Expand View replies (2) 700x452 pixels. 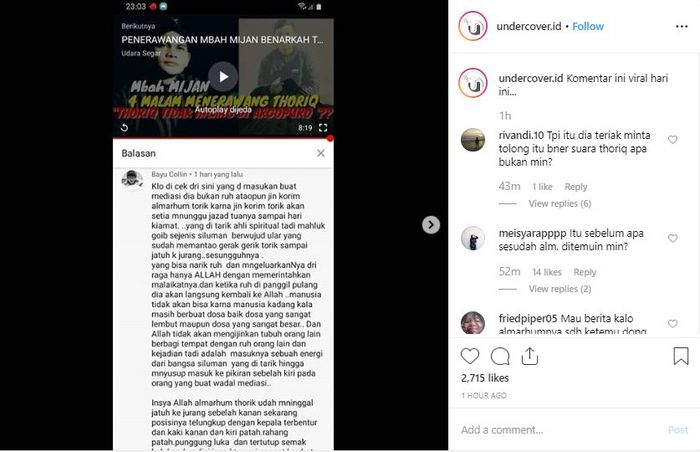point(560,289)
